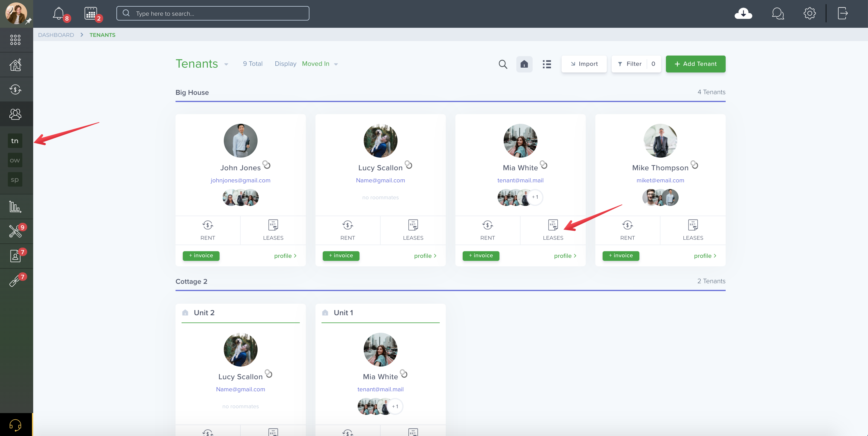Viewport: 868px width, 436px height.
Task: Open the contacts people icon in the sidebar
Action: coord(15,114)
